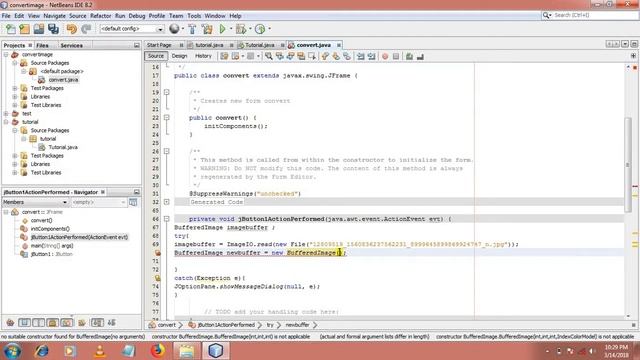Switch to the Services tab
This screenshot has width=640, height=360.
71,45
